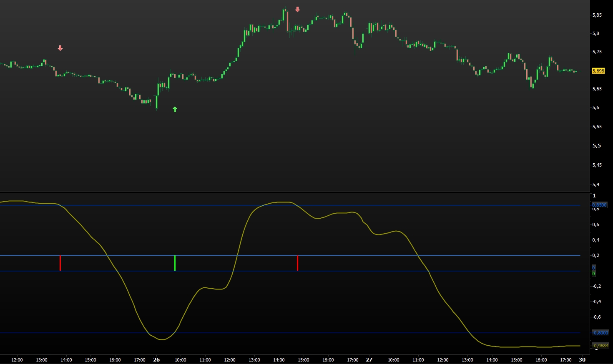The image size is (613, 364).
Task: Click the red down-arrow signal near the 5,85 price high
Action: [297, 10]
